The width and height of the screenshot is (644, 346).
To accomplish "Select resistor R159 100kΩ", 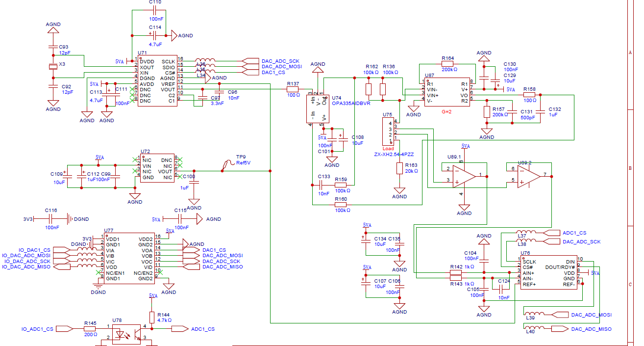I will [342, 185].
